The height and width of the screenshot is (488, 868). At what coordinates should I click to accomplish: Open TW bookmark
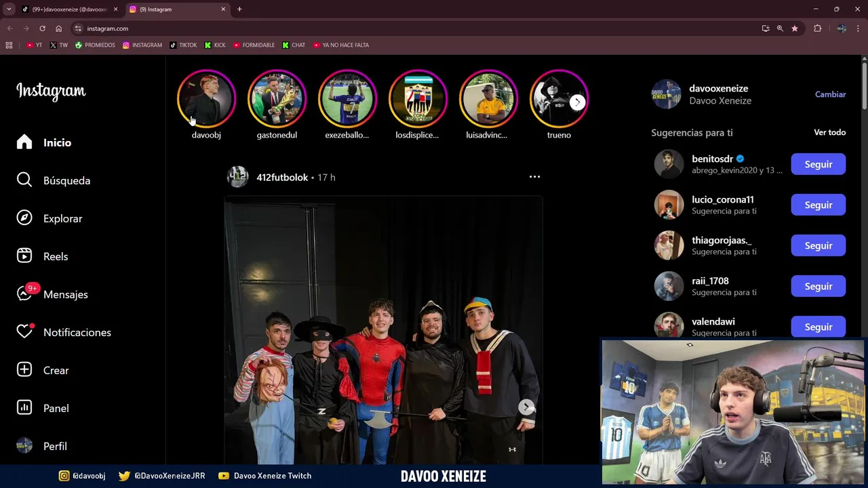(59, 45)
